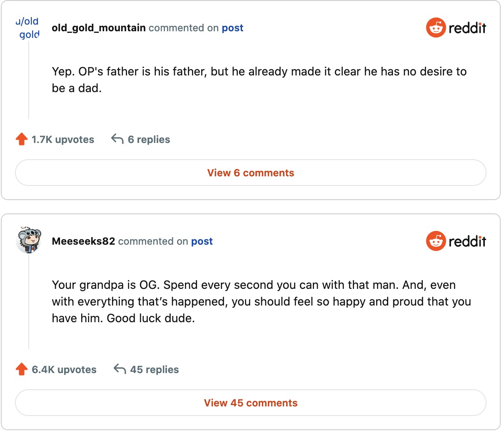504x431 pixels.
Task: Click the reply arrow icon beside 45 replies
Action: (x=120, y=369)
